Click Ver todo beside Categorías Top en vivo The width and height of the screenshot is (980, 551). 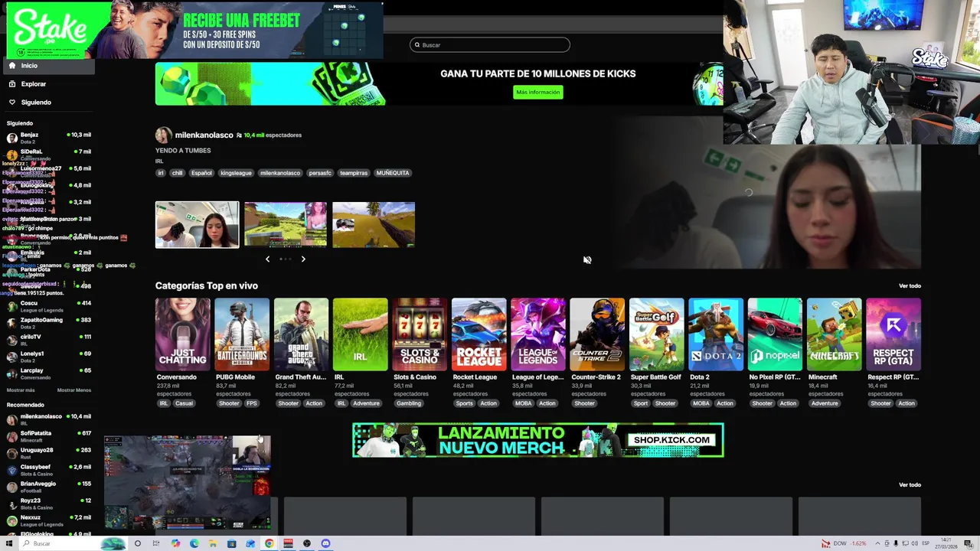click(x=910, y=286)
